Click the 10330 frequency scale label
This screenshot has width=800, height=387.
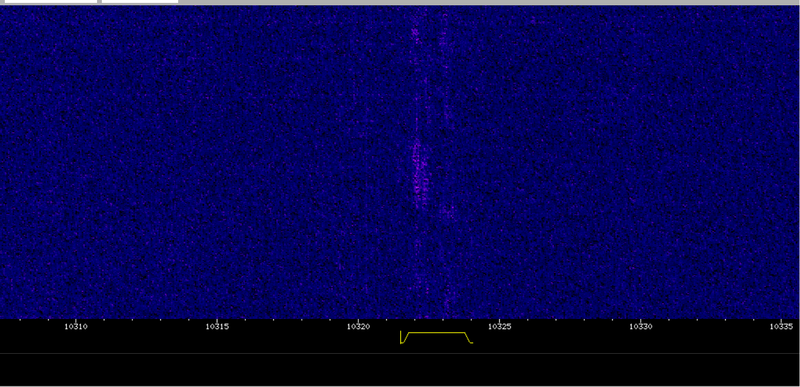[641, 326]
